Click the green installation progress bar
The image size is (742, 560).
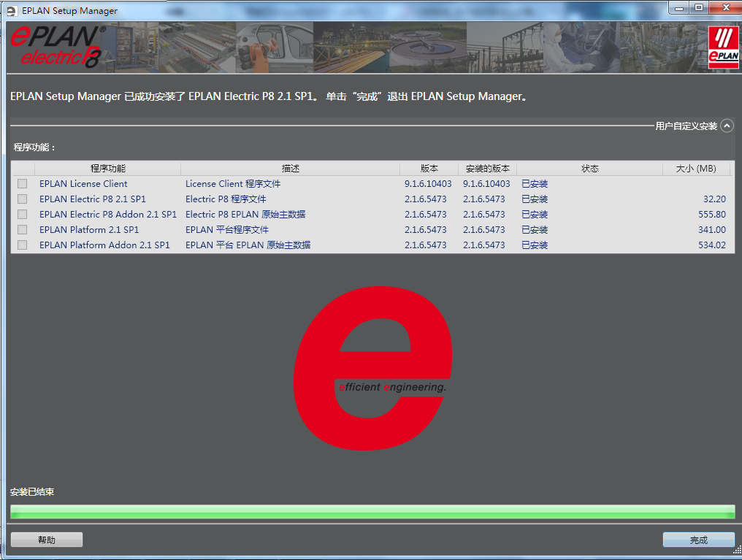coord(372,511)
